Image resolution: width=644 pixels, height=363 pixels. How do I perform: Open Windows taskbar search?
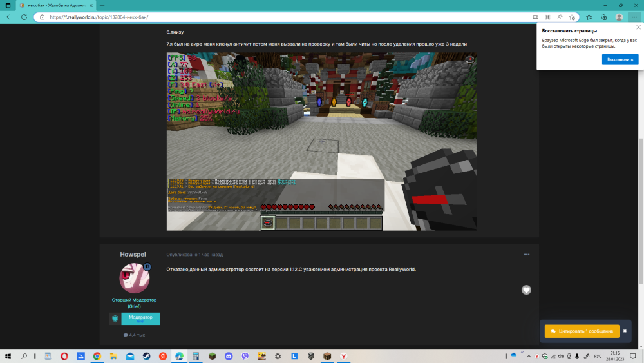point(24,357)
